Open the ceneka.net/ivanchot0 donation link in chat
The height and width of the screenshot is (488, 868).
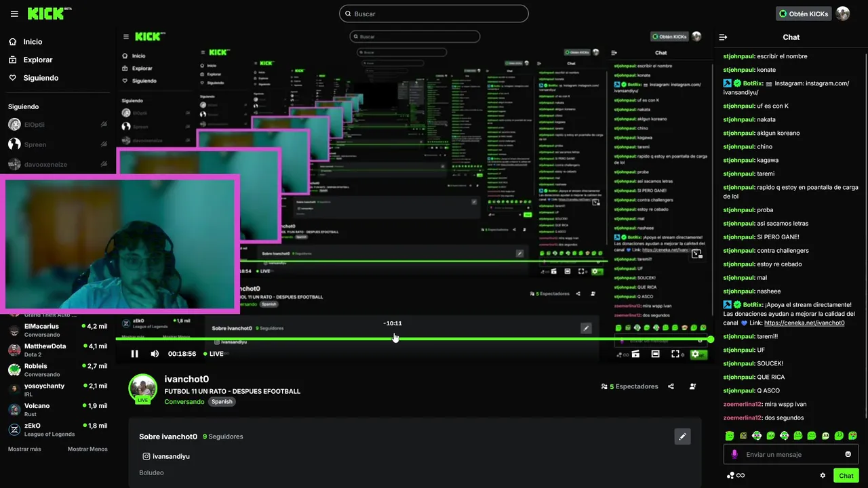[x=804, y=323]
